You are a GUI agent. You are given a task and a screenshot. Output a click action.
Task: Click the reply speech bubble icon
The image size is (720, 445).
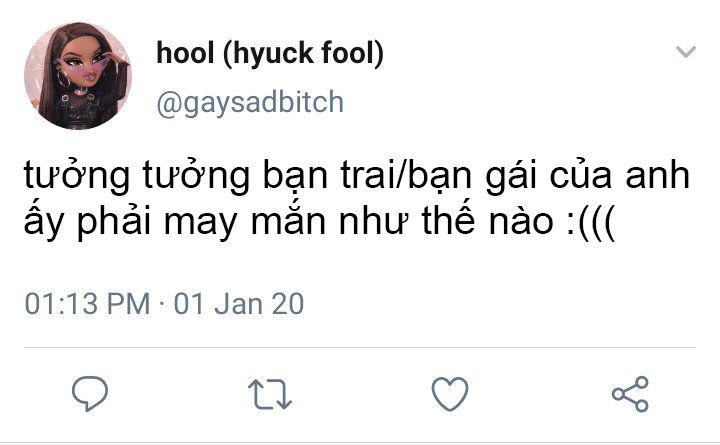click(x=90, y=394)
